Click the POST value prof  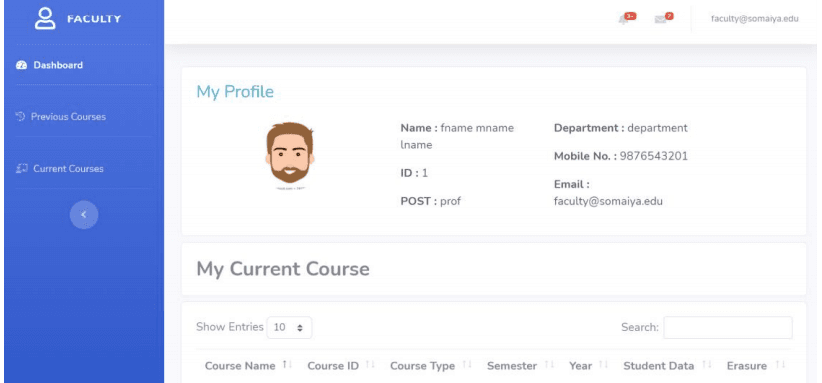point(450,201)
